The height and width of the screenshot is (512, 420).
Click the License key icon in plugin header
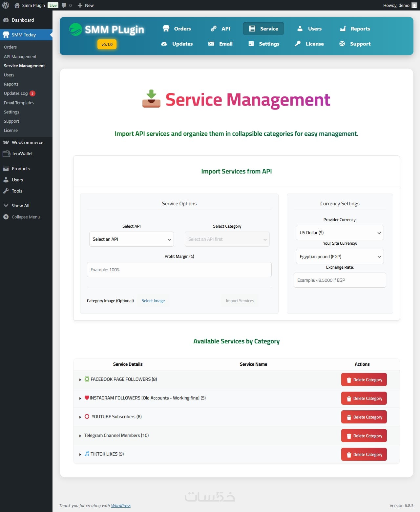pyautogui.click(x=298, y=44)
